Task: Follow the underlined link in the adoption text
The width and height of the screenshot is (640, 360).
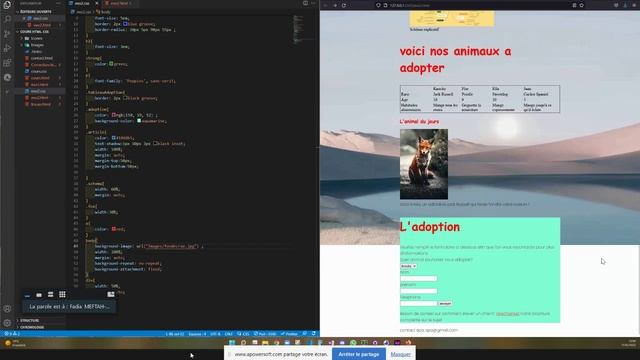Action: [x=507, y=314]
